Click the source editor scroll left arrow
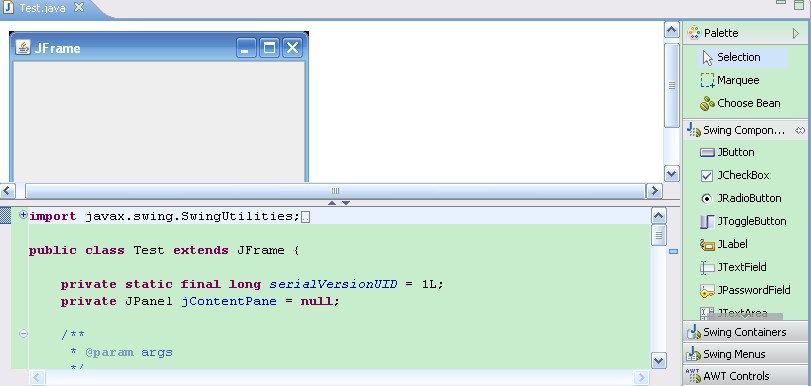The height and width of the screenshot is (386, 811). click(x=37, y=378)
